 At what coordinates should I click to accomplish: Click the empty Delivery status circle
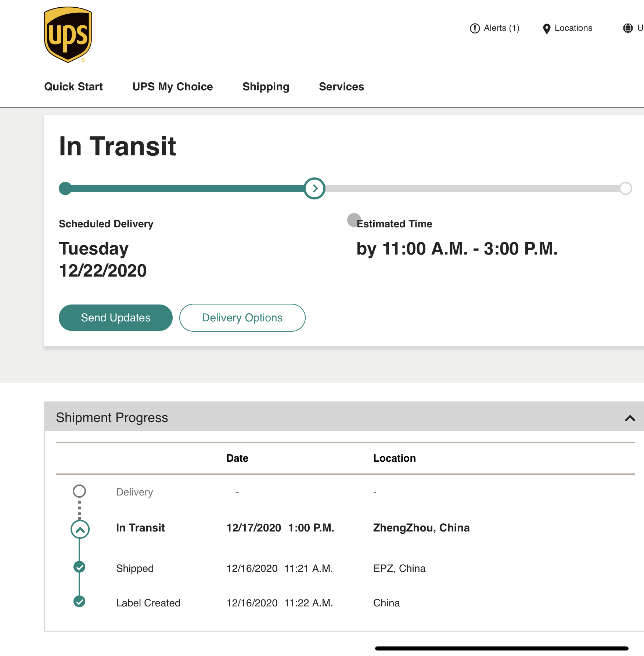click(x=79, y=491)
